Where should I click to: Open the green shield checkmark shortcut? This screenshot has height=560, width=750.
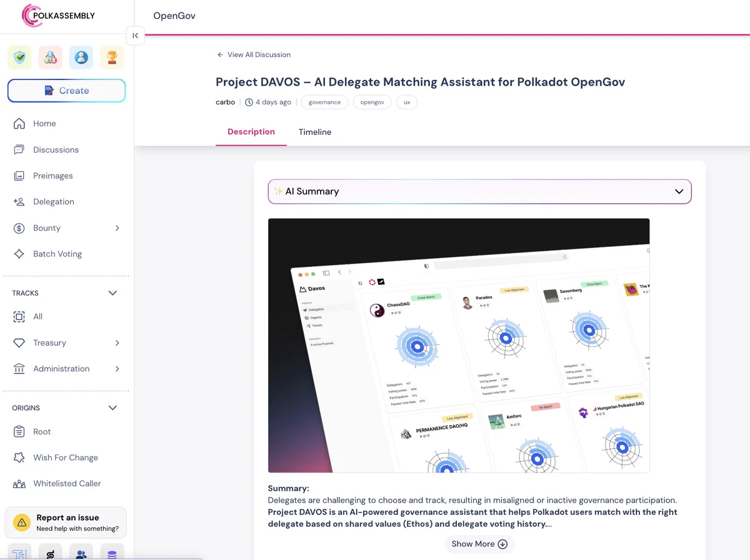tap(20, 57)
